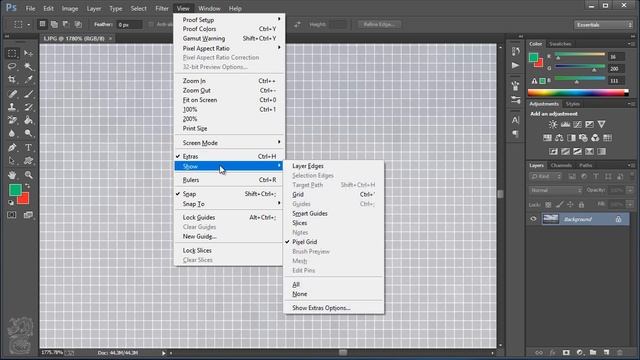
Task: Open the Color panel options menu
Action: [x=631, y=44]
